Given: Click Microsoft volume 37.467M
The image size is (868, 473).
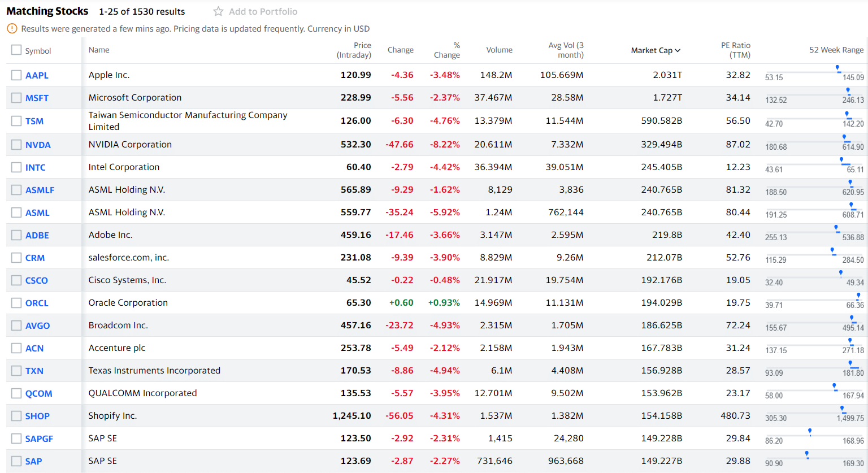Looking at the screenshot, I should pos(493,97).
